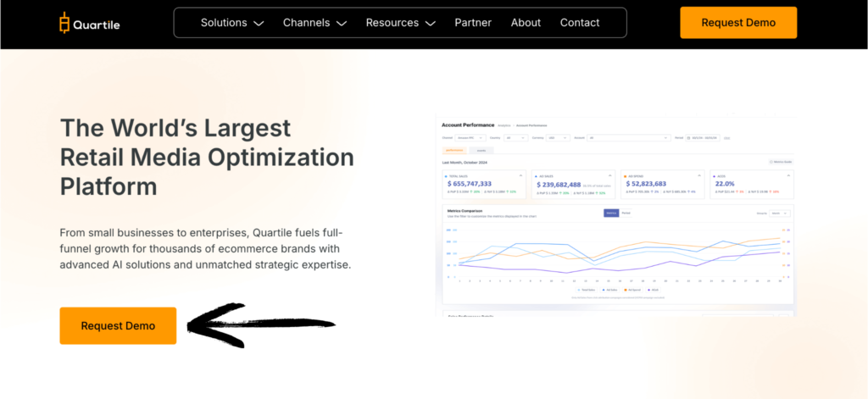The width and height of the screenshot is (868, 399).
Task: Click the paragraph starting From small businesses
Action: tap(205, 248)
